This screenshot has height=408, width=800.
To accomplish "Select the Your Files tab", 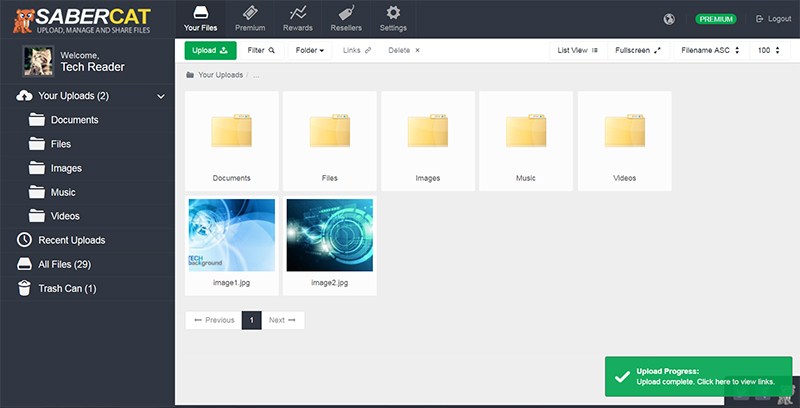I will pyautogui.click(x=201, y=19).
